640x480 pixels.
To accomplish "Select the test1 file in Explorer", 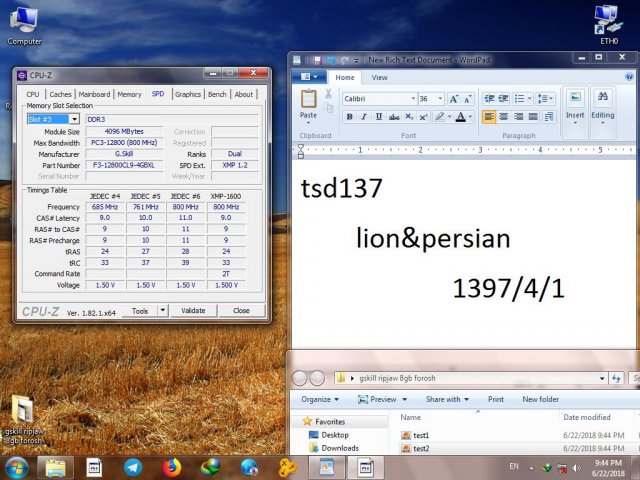I will [x=421, y=436].
